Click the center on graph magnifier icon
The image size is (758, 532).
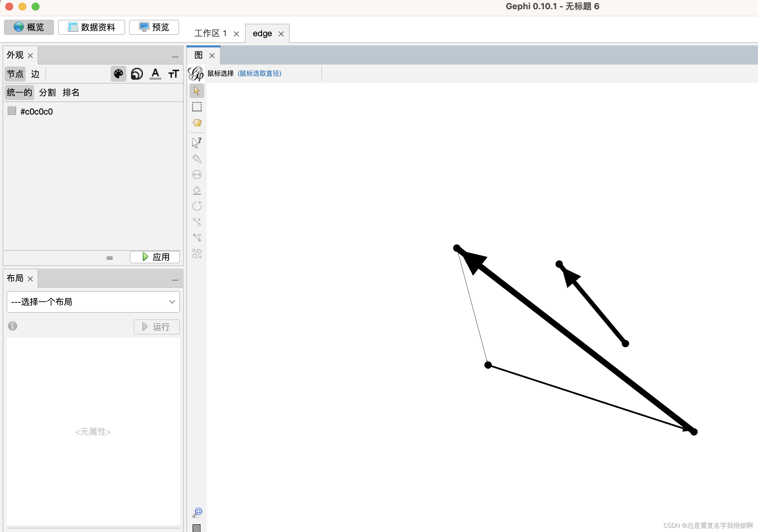pos(197,512)
